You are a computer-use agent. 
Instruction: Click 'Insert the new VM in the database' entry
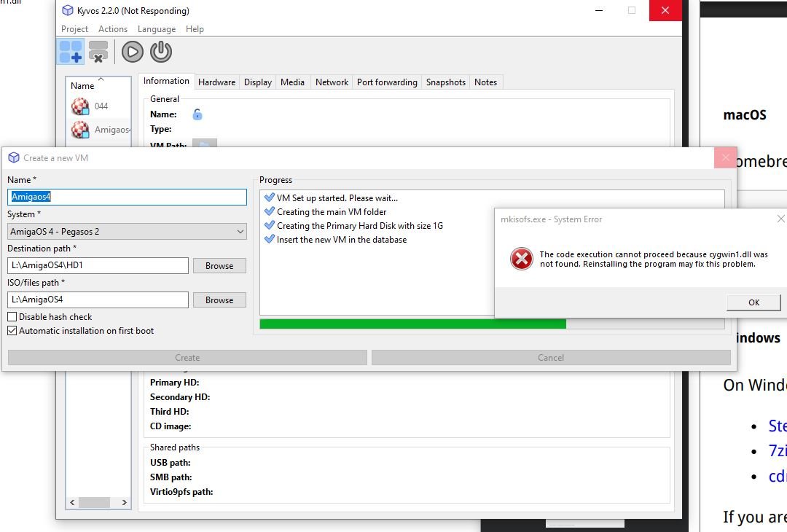(336, 240)
